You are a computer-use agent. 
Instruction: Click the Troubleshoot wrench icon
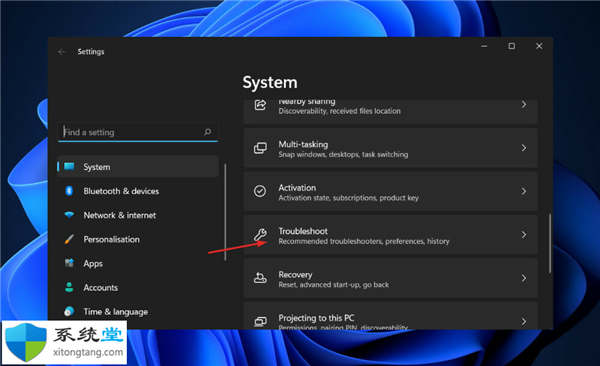[260, 234]
